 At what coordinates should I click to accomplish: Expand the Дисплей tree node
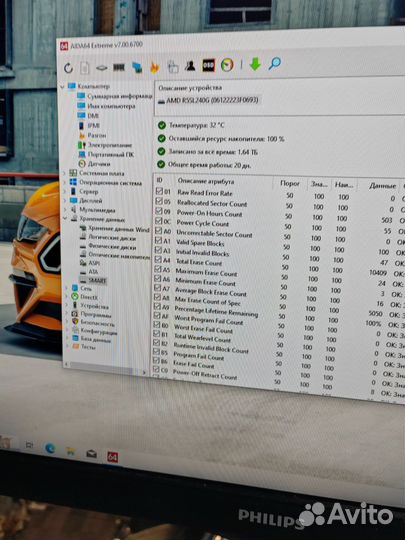point(65,200)
